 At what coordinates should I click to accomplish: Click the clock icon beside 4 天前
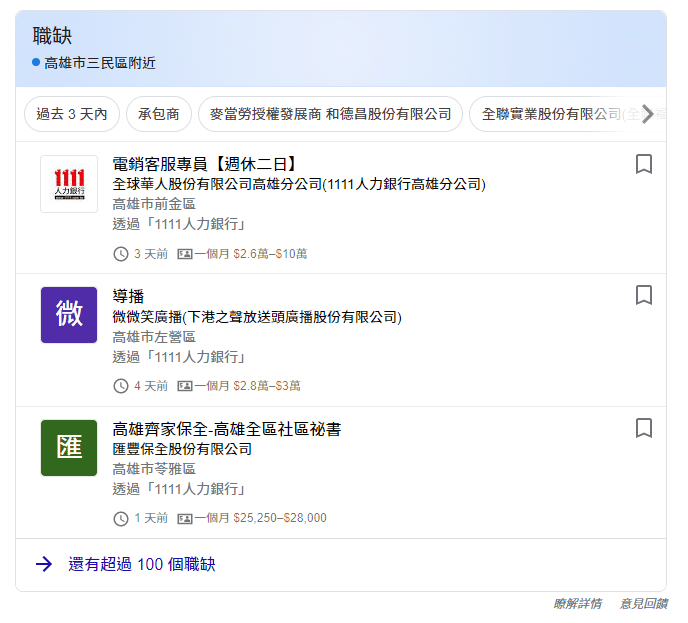[x=121, y=386]
